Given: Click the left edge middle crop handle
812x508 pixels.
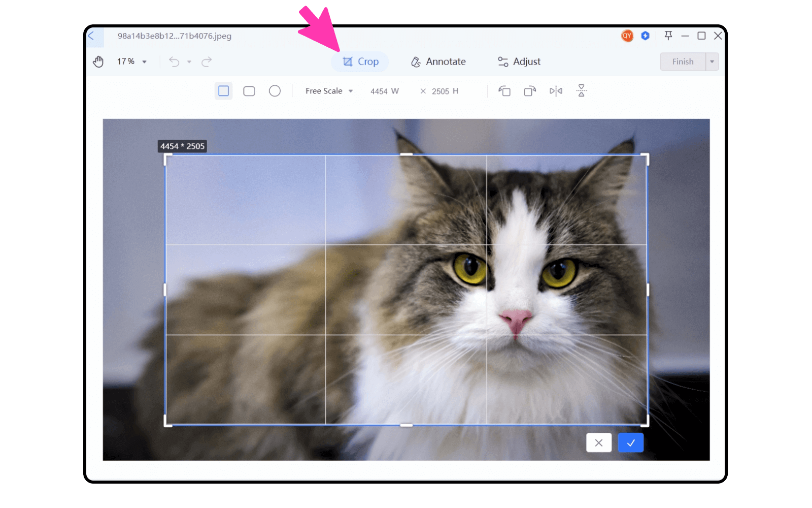Looking at the screenshot, I should pos(165,290).
